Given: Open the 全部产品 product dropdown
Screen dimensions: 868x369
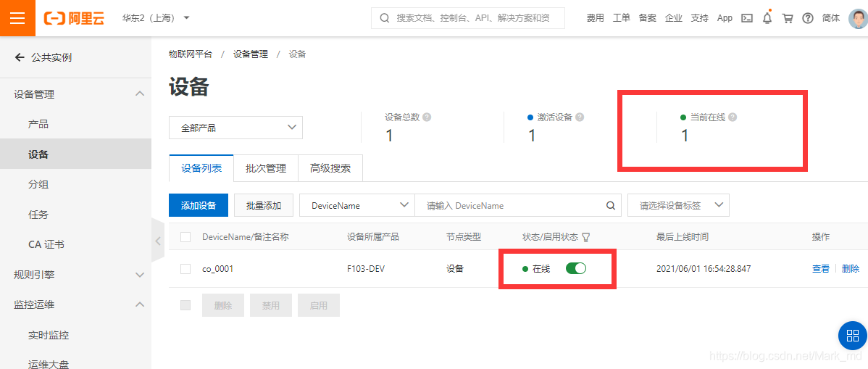Looking at the screenshot, I should pos(235,128).
